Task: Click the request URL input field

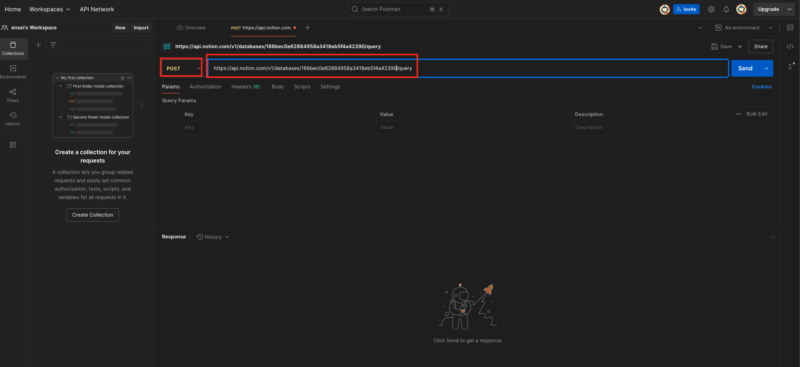Action: tap(468, 68)
